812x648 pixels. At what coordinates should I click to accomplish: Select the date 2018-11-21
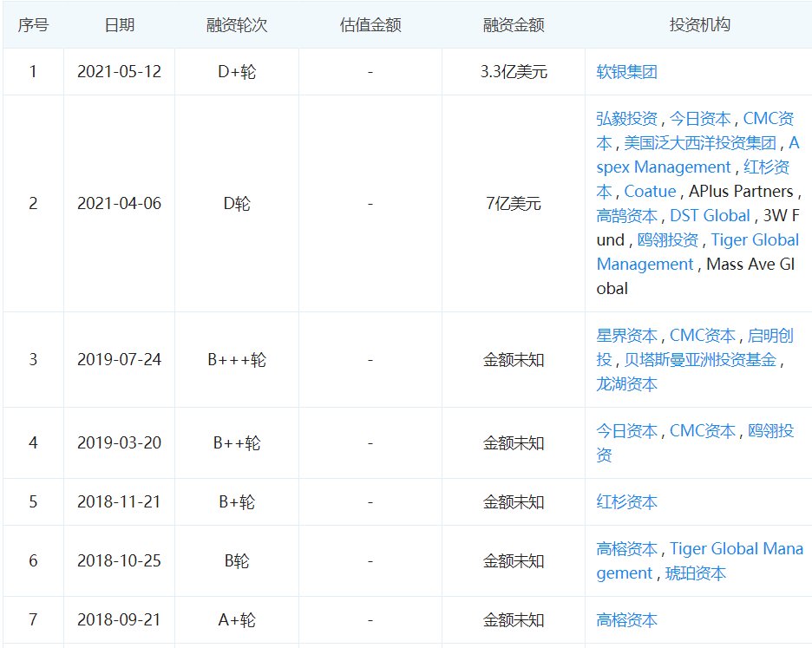(x=120, y=502)
